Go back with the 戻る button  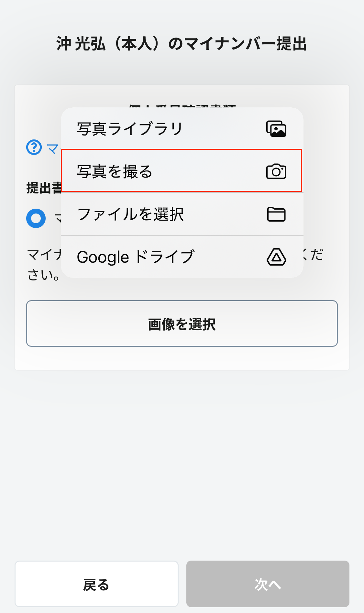pos(96,584)
